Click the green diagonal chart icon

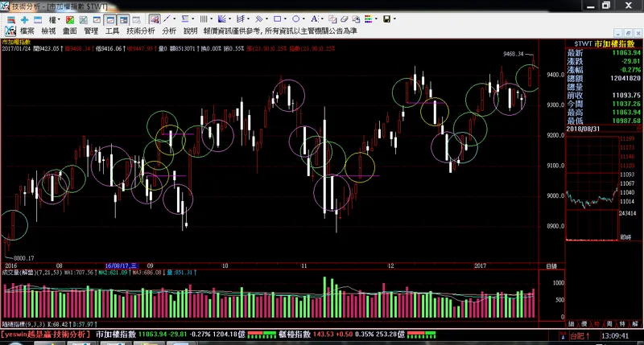(x=84, y=19)
